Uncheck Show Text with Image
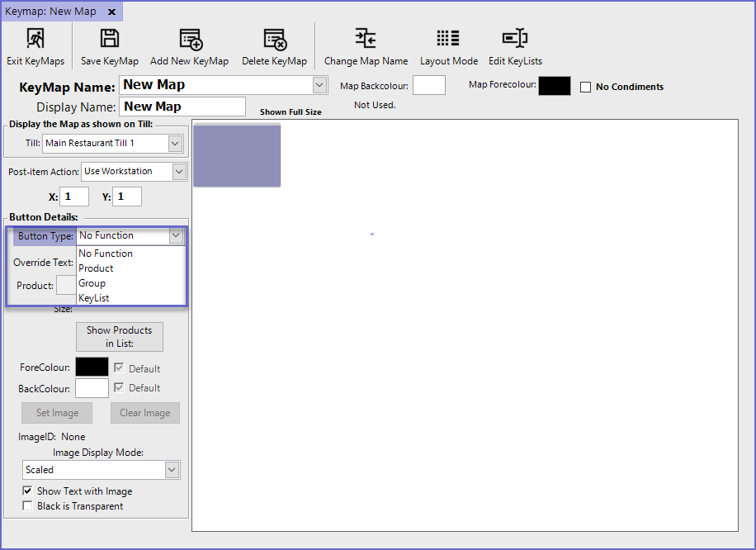The height and width of the screenshot is (550, 756). tap(28, 491)
